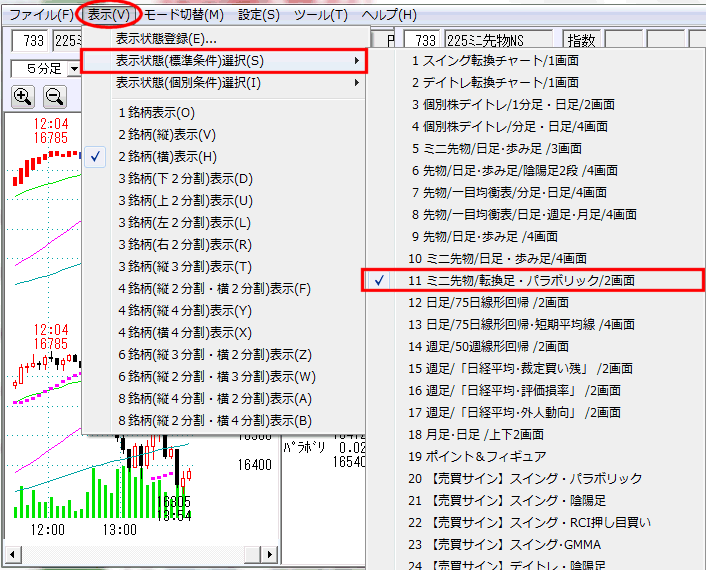Open the ツール(T) menu
706x570 pixels.
(x=321, y=15)
